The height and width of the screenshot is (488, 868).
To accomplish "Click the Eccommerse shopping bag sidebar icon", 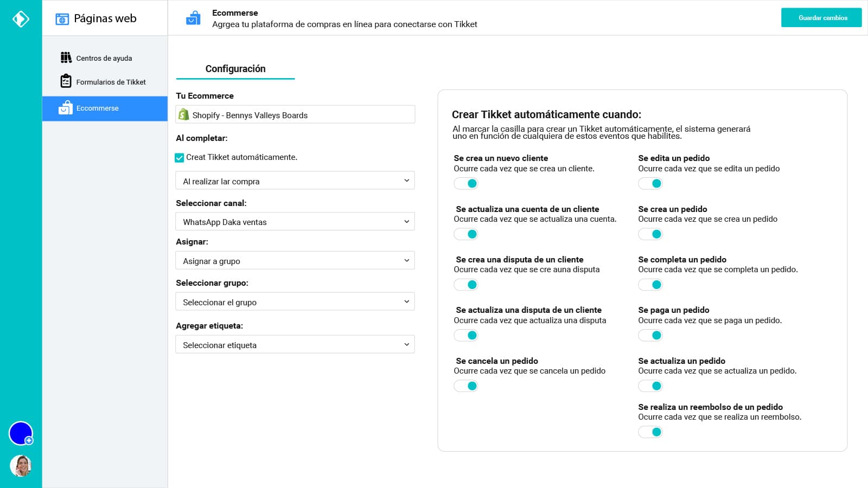I will (66, 108).
